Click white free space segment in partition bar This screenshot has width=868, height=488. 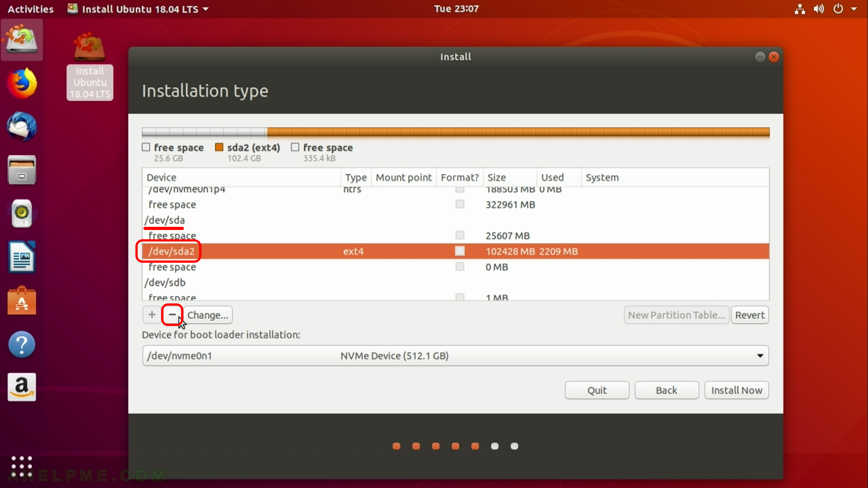coord(204,132)
